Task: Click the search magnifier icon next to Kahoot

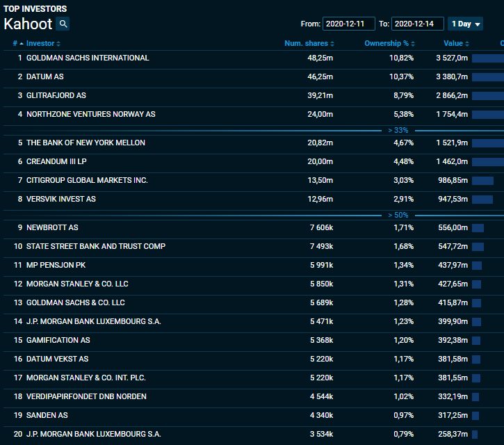Action: (63, 24)
